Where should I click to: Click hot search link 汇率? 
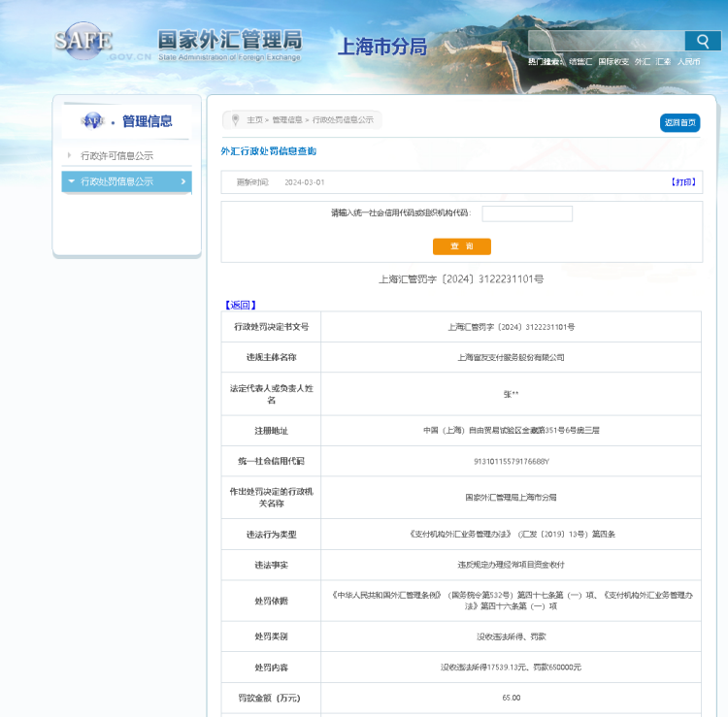tap(663, 62)
